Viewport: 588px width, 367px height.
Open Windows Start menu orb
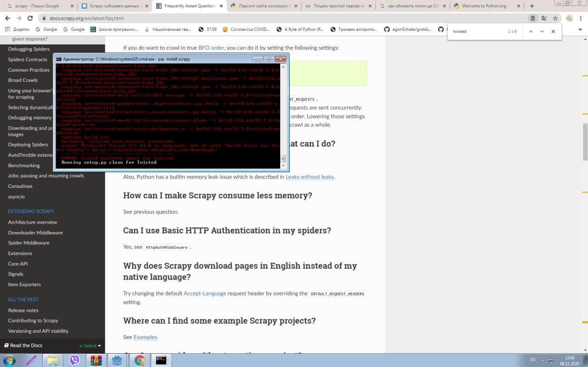point(9,360)
